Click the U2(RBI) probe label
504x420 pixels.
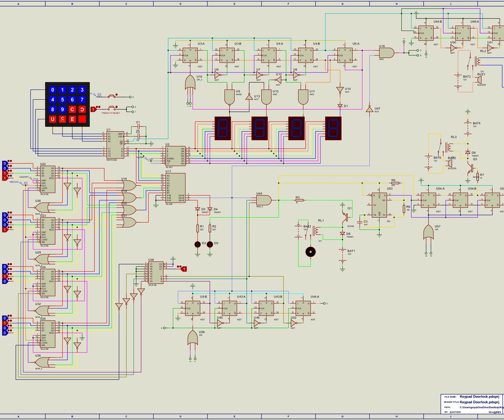[x=140, y=158]
